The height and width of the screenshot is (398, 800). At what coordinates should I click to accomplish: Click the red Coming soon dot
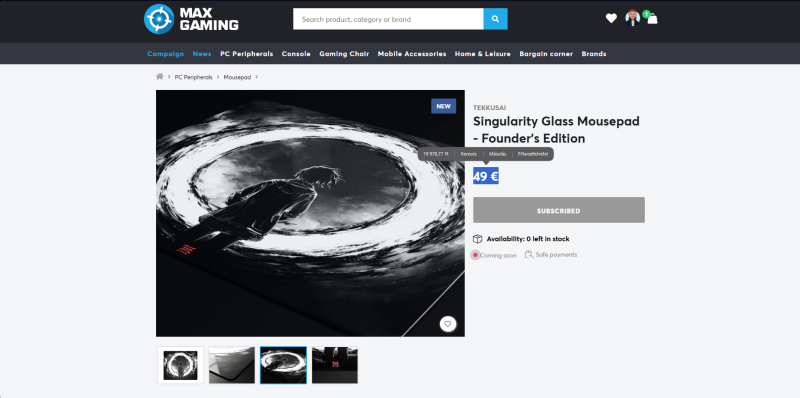pyautogui.click(x=475, y=255)
